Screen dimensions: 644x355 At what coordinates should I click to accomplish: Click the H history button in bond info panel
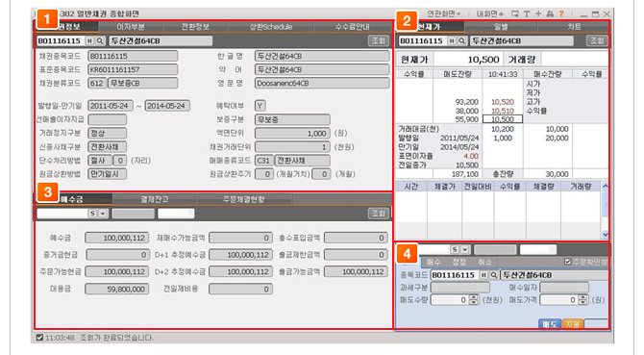tap(89, 40)
